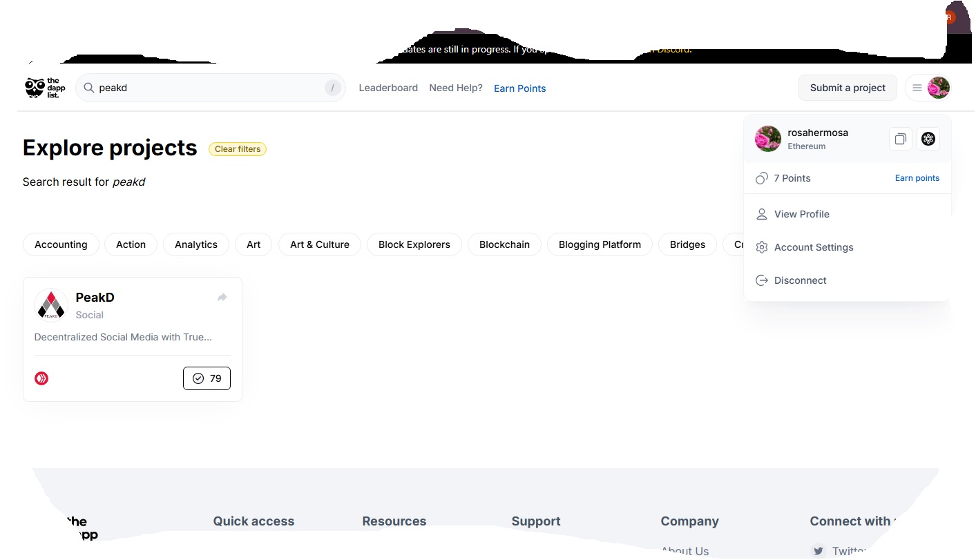Click the search magnifier icon
976x560 pixels.
(x=88, y=88)
